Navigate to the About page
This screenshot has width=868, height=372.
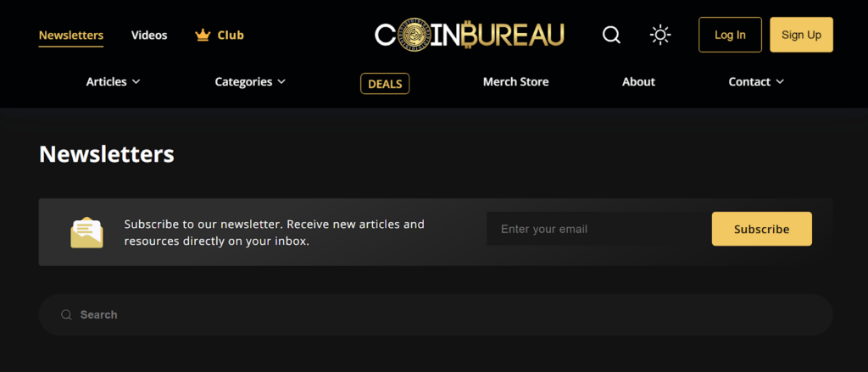click(638, 82)
